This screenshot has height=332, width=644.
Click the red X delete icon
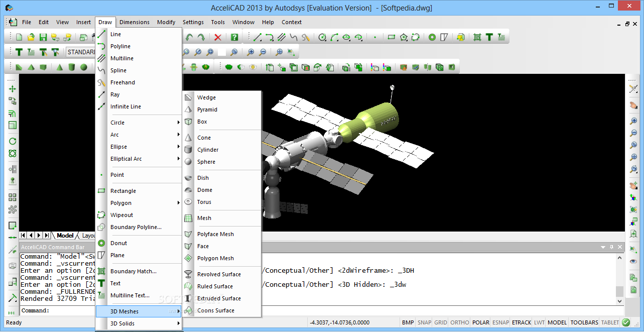[218, 37]
